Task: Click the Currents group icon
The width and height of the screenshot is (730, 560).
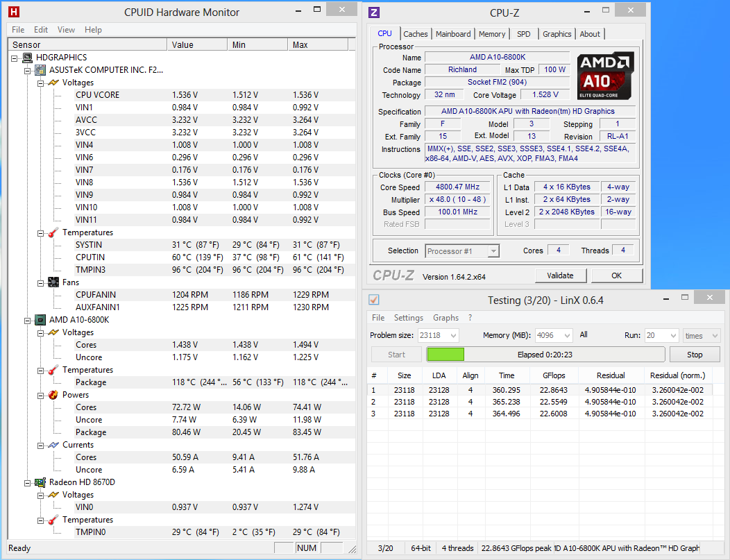Action: [53, 445]
